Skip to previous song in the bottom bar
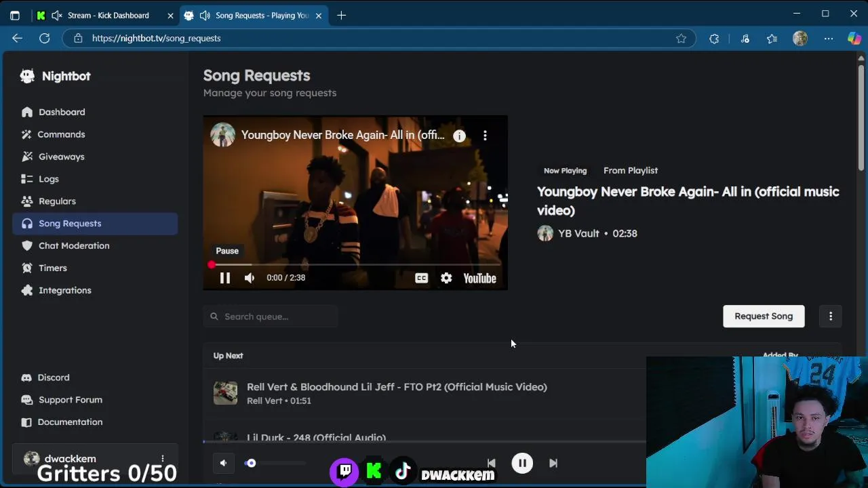The width and height of the screenshot is (868, 488). coord(492,463)
